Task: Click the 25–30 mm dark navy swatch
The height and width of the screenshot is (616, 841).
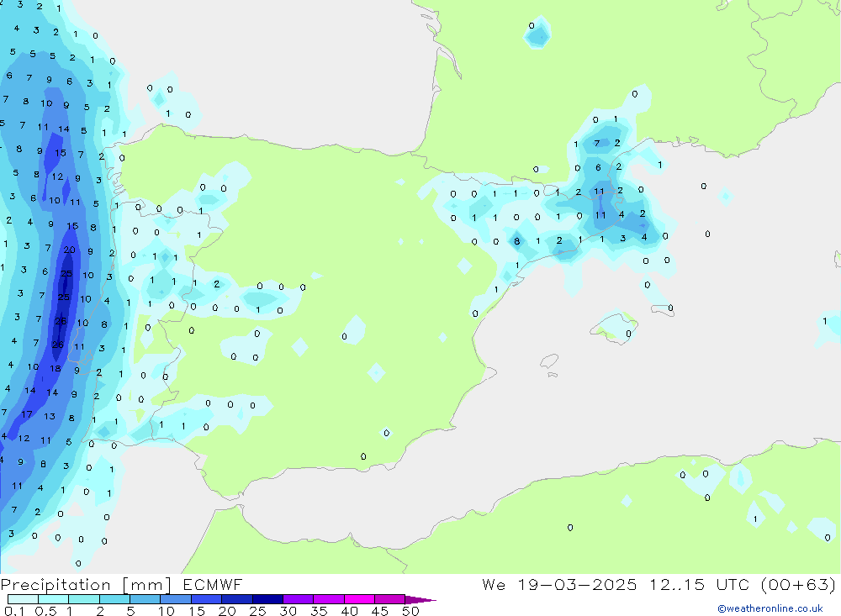Action: coord(267,599)
